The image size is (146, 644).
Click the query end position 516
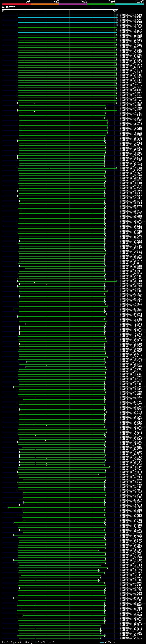point(115,11)
